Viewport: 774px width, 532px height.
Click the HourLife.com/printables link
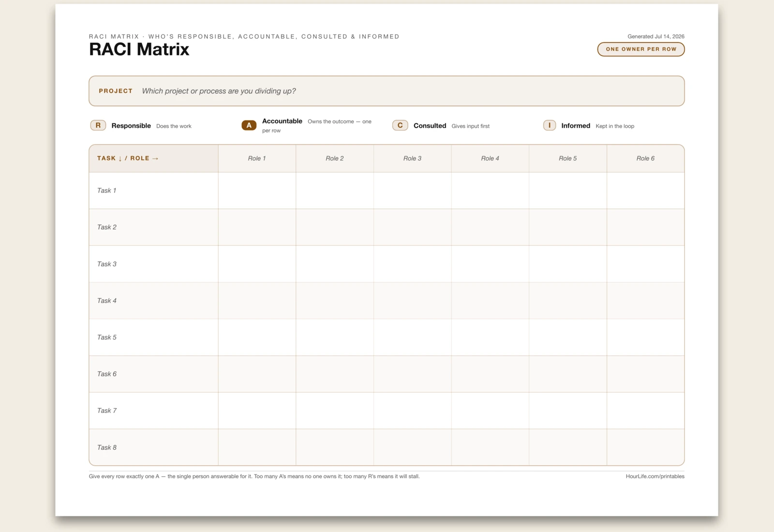(655, 476)
